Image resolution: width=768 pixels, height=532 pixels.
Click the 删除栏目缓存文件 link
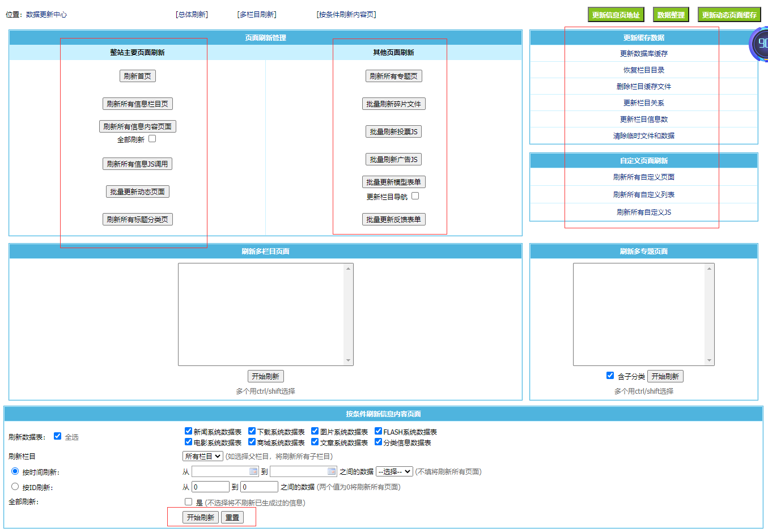644,87
